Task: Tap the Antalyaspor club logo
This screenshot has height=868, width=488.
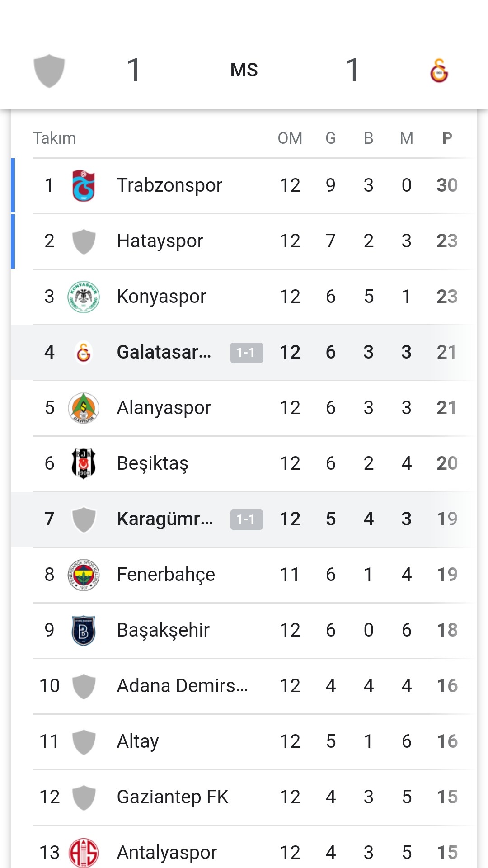Action: pos(84,853)
